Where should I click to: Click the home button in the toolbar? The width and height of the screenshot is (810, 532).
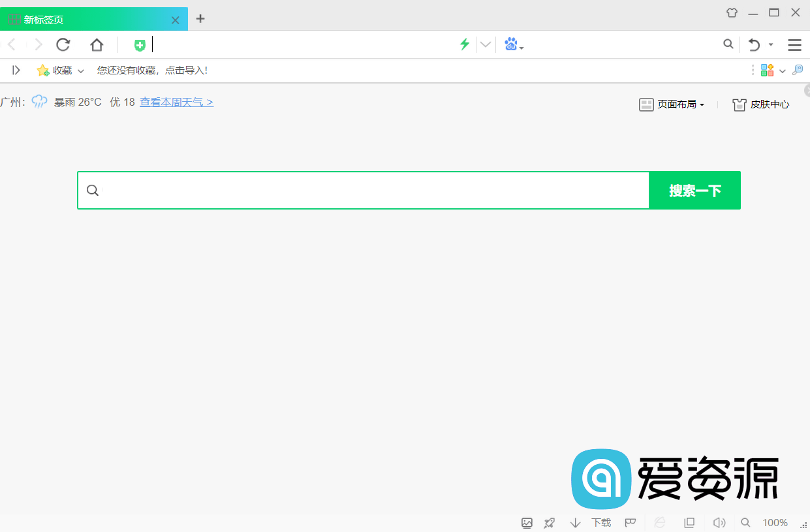point(97,44)
